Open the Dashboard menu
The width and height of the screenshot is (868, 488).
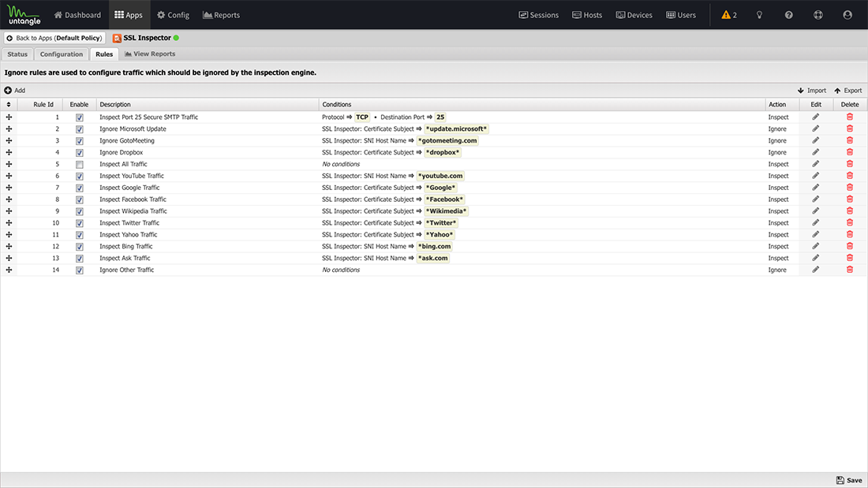[x=77, y=15]
